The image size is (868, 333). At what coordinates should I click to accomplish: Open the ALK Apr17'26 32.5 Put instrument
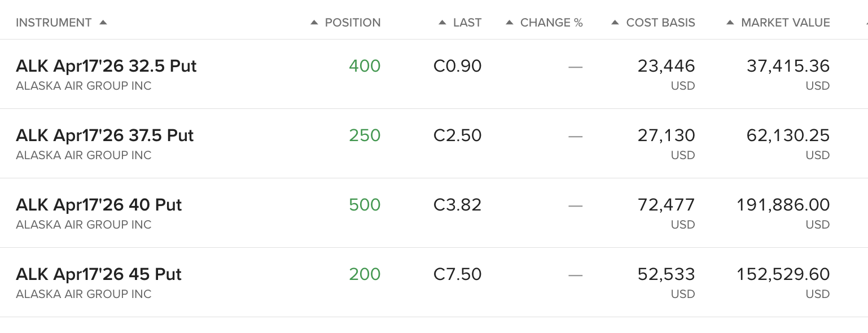(106, 67)
